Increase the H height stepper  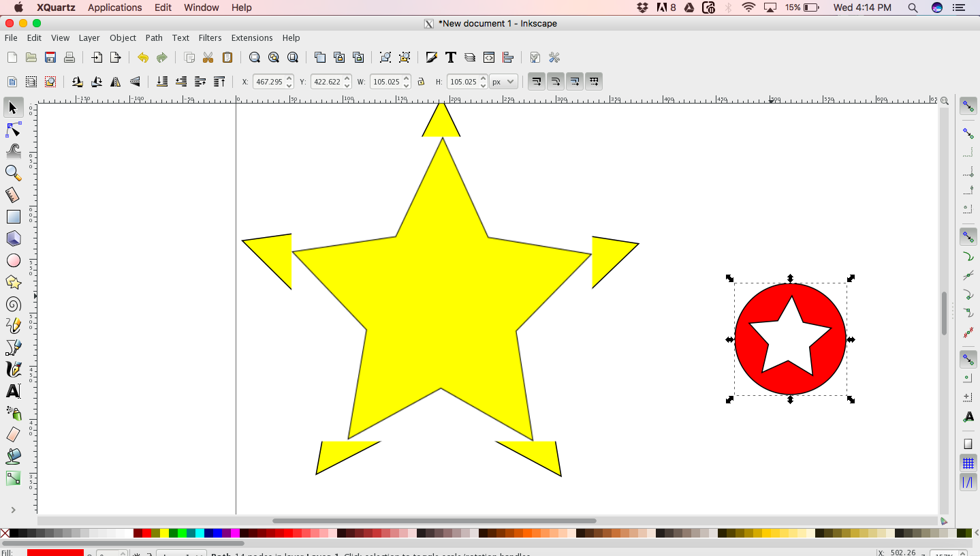click(x=484, y=78)
